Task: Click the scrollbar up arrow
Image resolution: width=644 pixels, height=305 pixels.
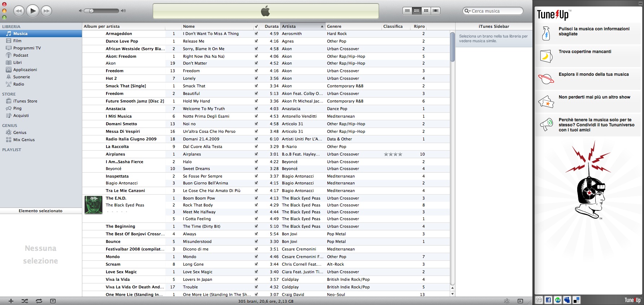Action: point(452,288)
